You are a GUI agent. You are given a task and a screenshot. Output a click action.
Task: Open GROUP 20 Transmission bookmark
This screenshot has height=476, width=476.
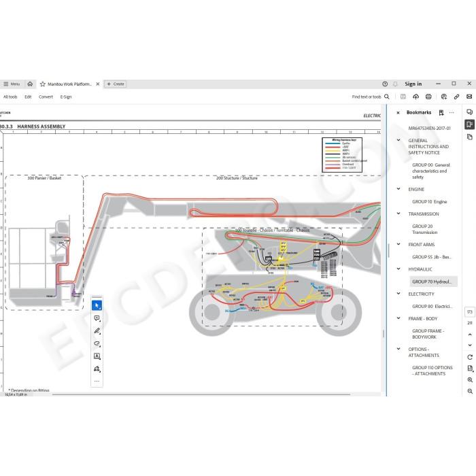[x=425, y=229]
